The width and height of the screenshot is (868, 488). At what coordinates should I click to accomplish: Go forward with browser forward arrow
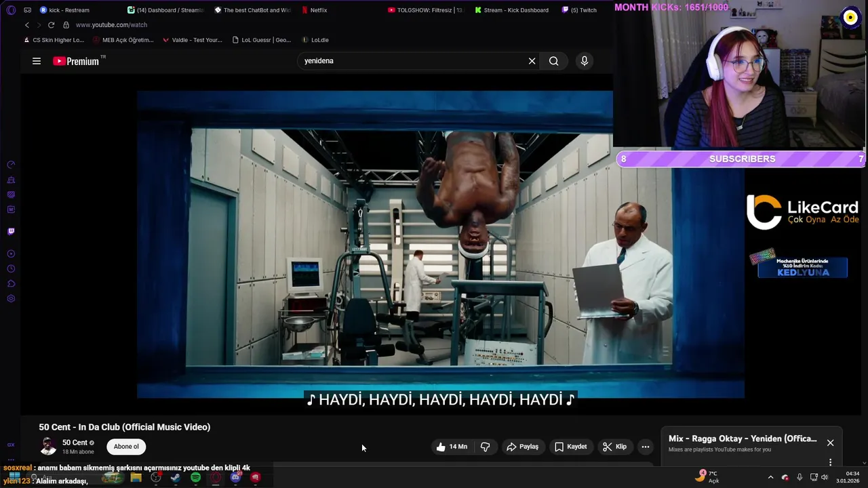[39, 25]
